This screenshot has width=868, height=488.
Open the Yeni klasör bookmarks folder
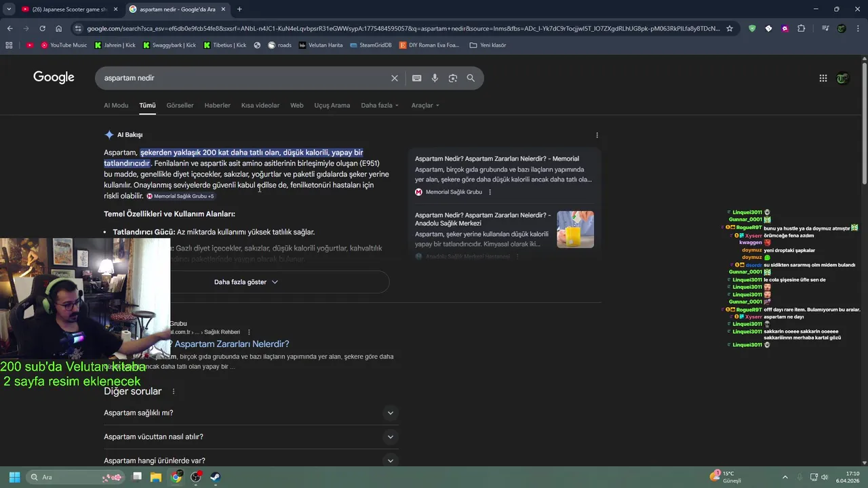[487, 45]
